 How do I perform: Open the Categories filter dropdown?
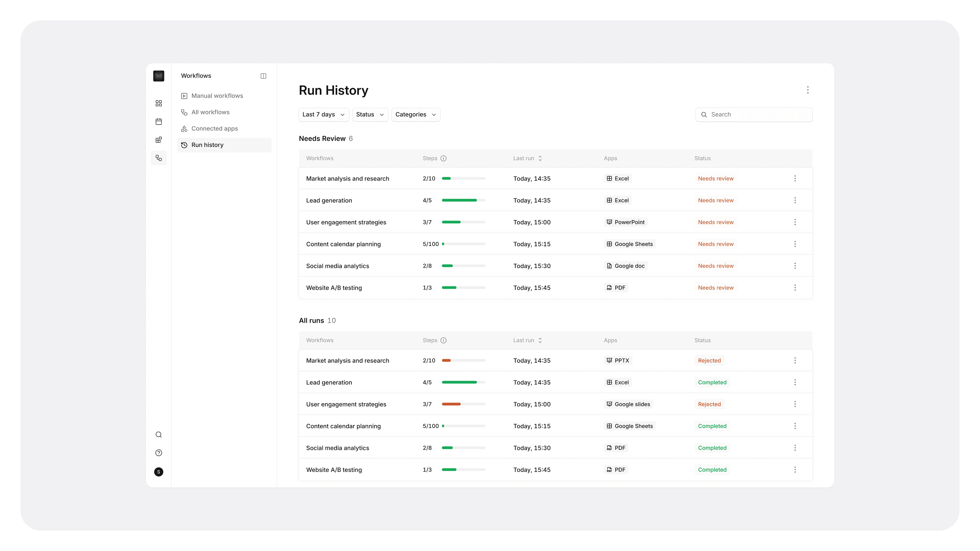click(x=415, y=115)
